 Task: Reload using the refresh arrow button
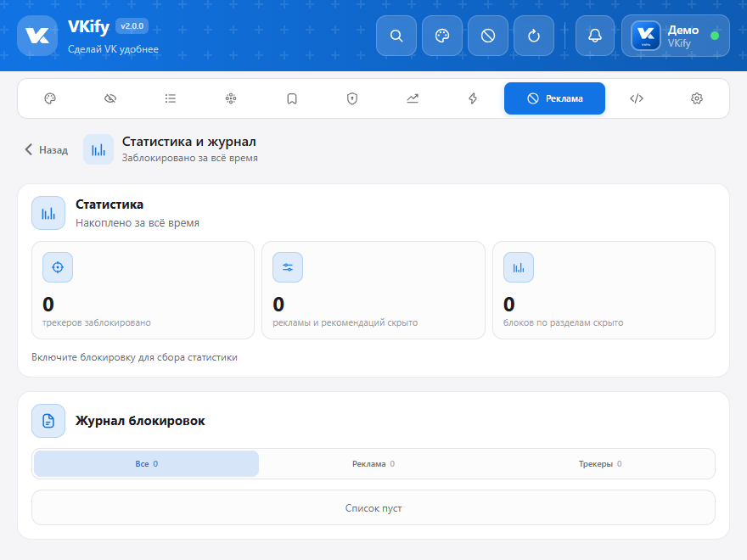tap(534, 36)
